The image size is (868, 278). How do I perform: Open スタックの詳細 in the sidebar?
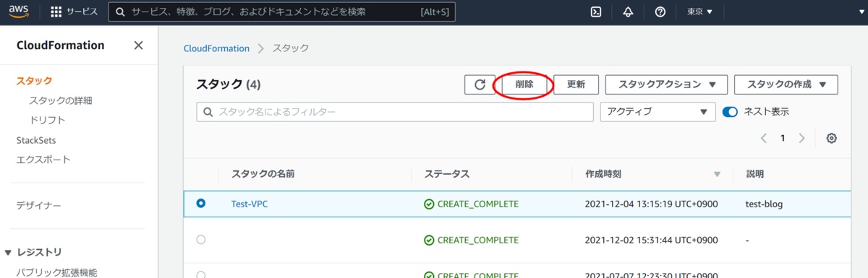(x=60, y=100)
